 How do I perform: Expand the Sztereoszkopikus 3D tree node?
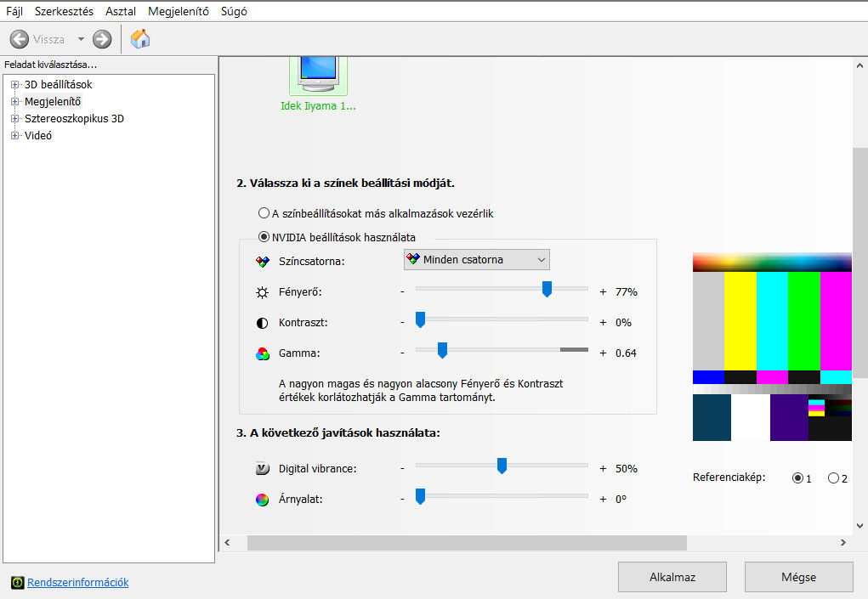coord(15,118)
